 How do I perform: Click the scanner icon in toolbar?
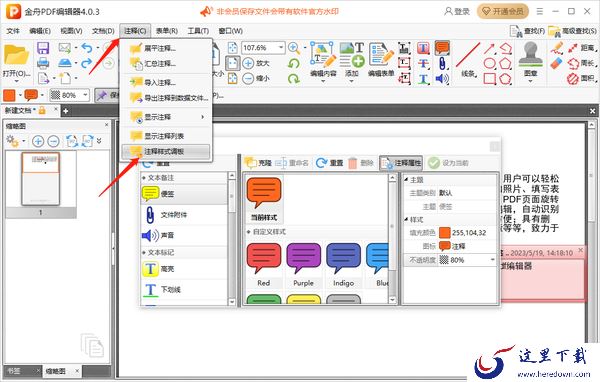pos(65,63)
